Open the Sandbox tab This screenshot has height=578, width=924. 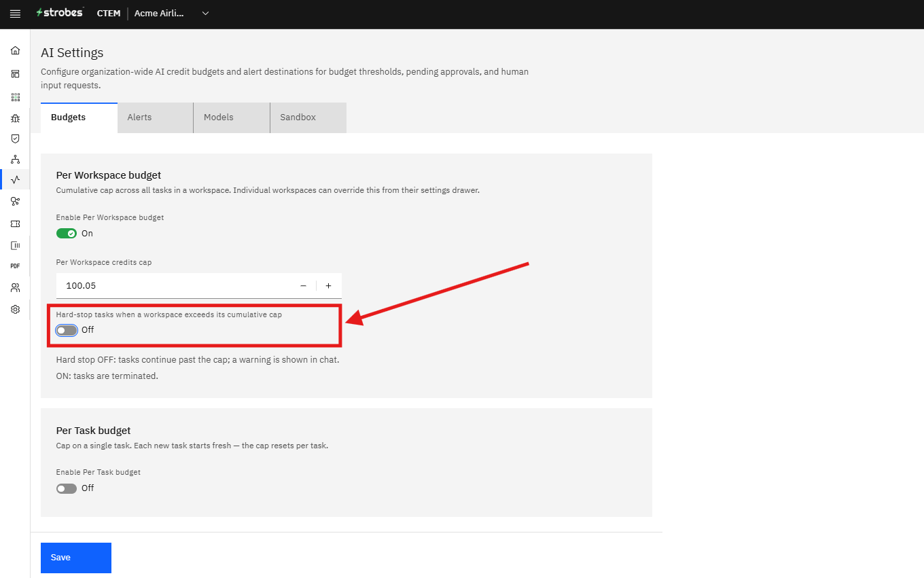pos(308,118)
